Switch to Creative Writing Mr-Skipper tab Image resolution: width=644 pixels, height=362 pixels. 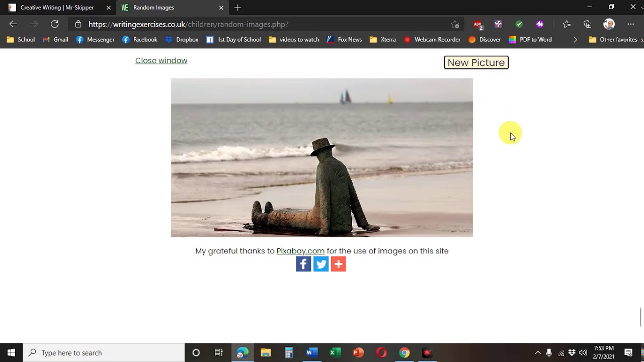[x=57, y=8]
